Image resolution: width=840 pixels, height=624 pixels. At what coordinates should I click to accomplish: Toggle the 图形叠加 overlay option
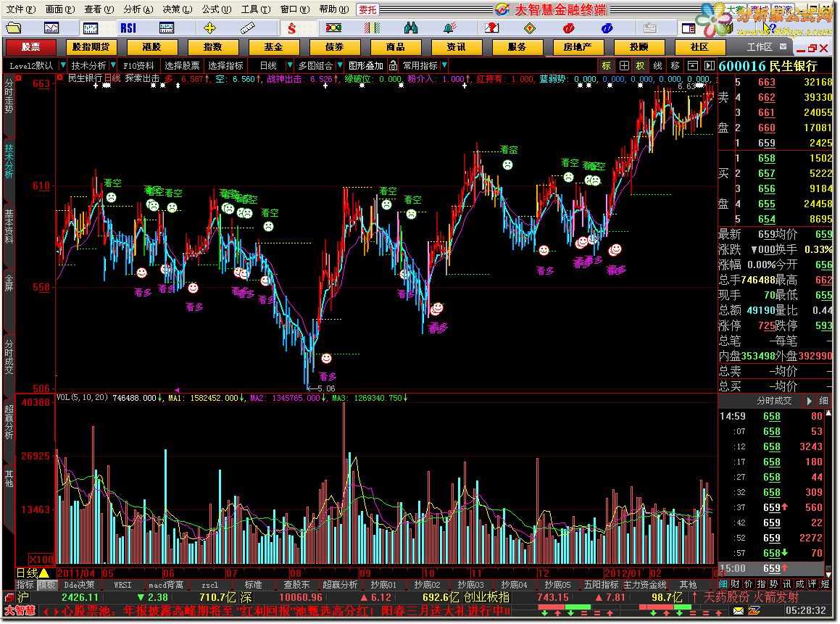pos(366,65)
